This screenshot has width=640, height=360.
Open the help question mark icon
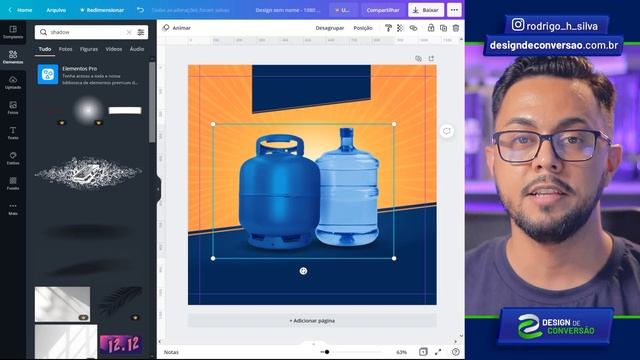[456, 352]
